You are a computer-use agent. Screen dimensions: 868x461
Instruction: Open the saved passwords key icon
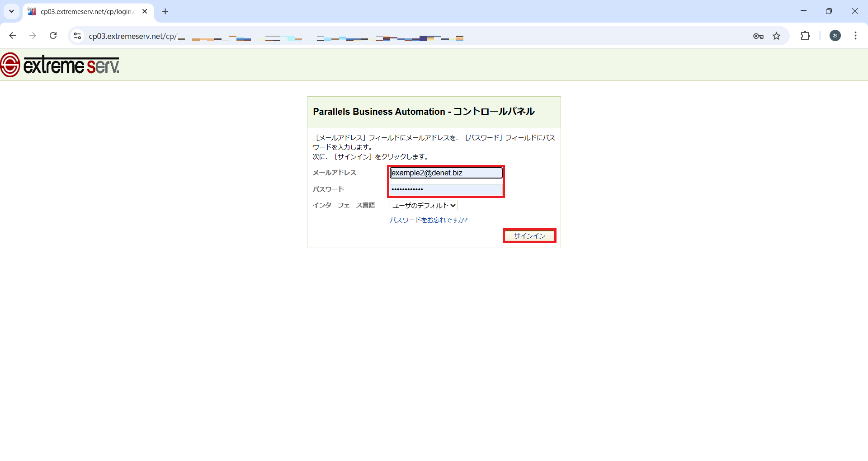point(758,36)
